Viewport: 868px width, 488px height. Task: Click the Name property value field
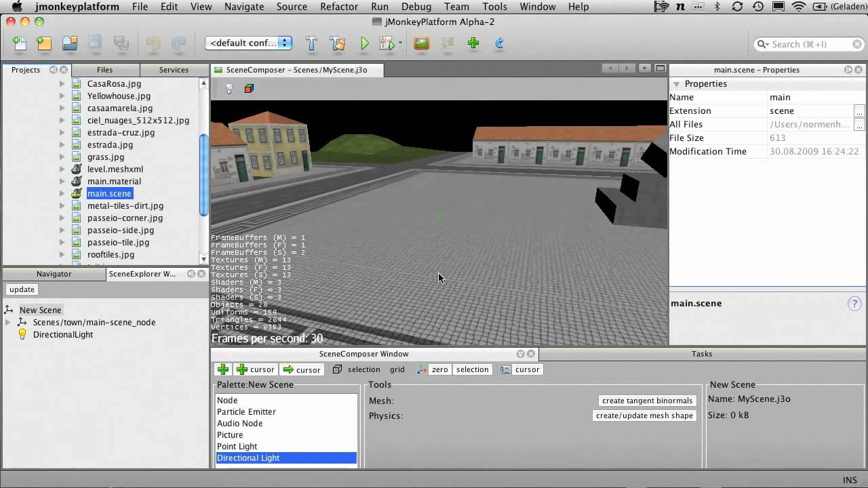pos(817,98)
